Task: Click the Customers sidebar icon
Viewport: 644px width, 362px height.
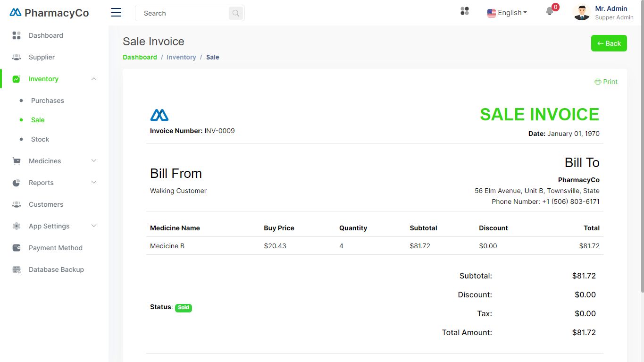Action: (x=17, y=204)
